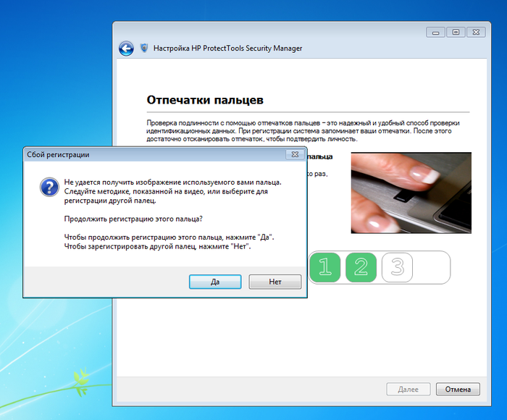This screenshot has height=420, width=507.
Task: Click the HP ProtectTools shield icon
Action: coord(144,49)
